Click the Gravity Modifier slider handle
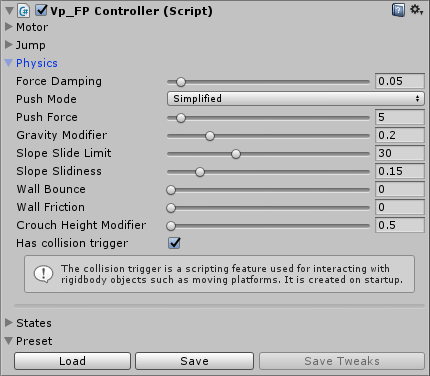This screenshot has width=430, height=376. [210, 136]
